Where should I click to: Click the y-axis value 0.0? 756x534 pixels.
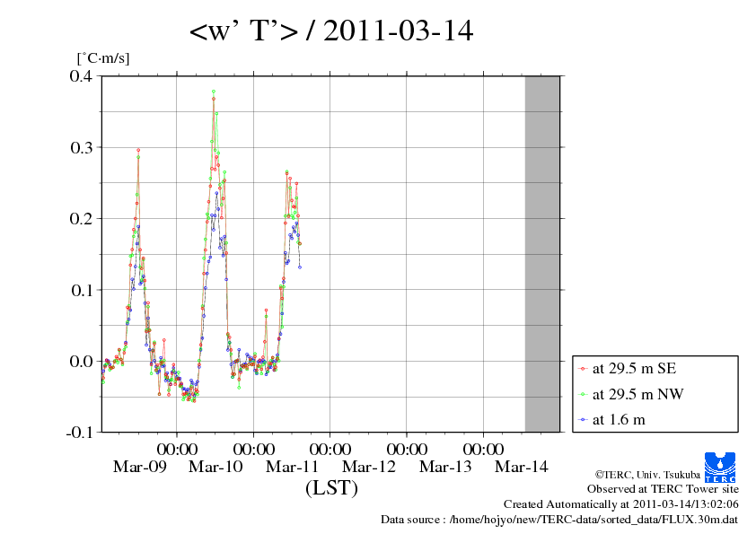tap(81, 362)
